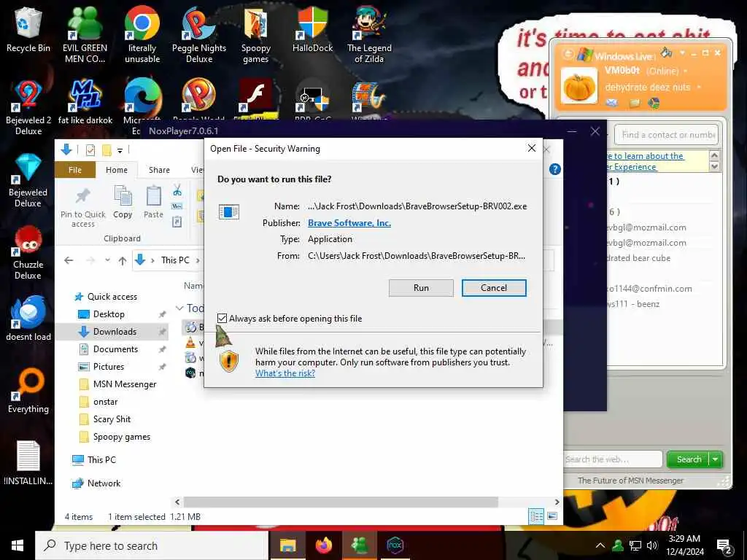Open the Messenger email inbox icon

(x=612, y=102)
